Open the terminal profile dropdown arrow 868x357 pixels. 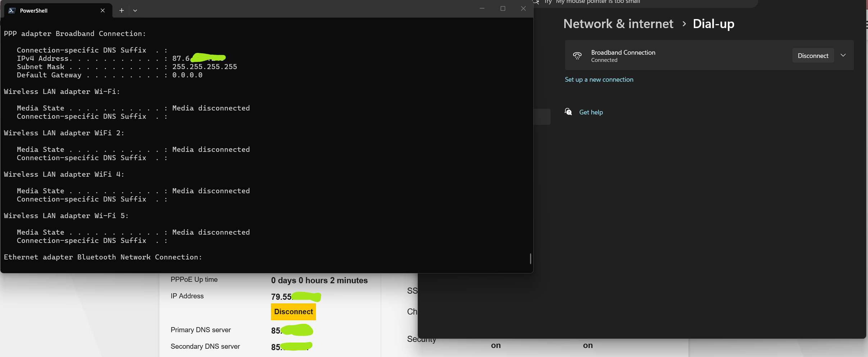135,10
